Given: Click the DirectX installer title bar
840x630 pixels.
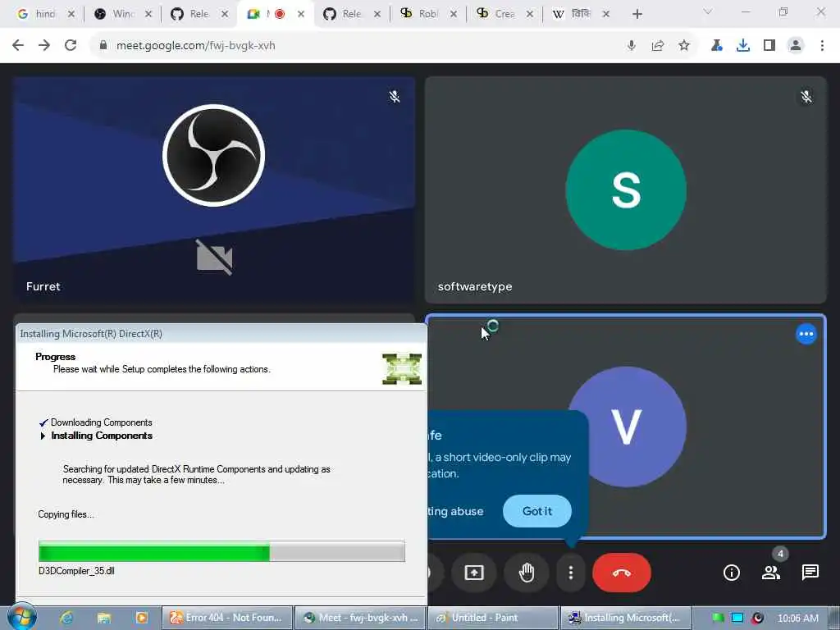Looking at the screenshot, I should (x=221, y=334).
